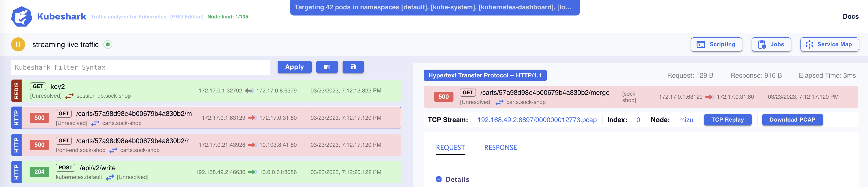Switch to the RESPONSE tab
This screenshot has height=187, width=868.
[x=500, y=148]
